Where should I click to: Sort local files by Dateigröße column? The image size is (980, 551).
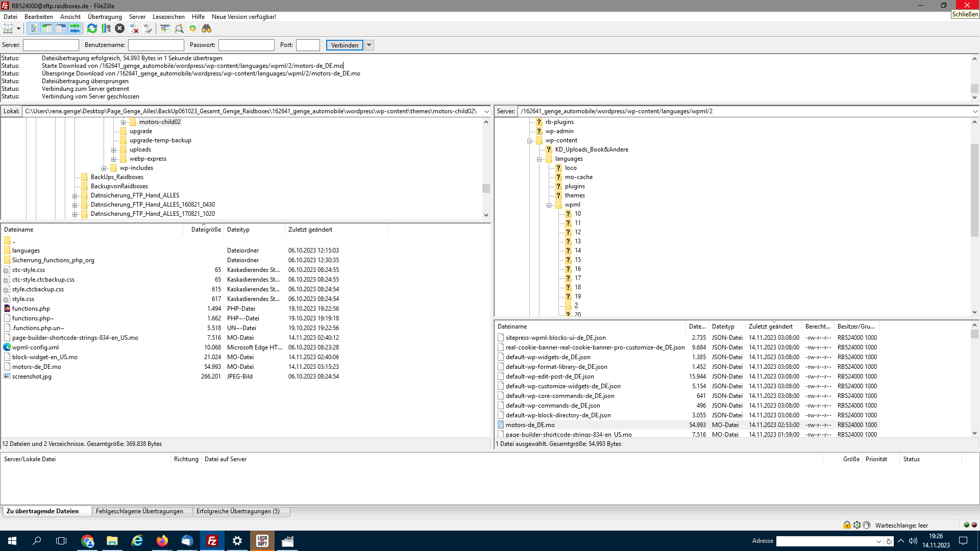tap(206, 230)
